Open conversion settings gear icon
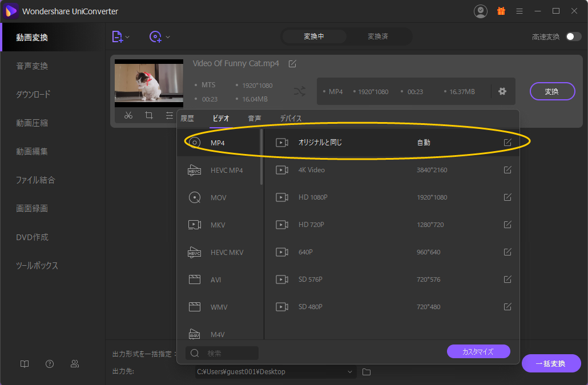This screenshot has height=385, width=588. tap(502, 91)
